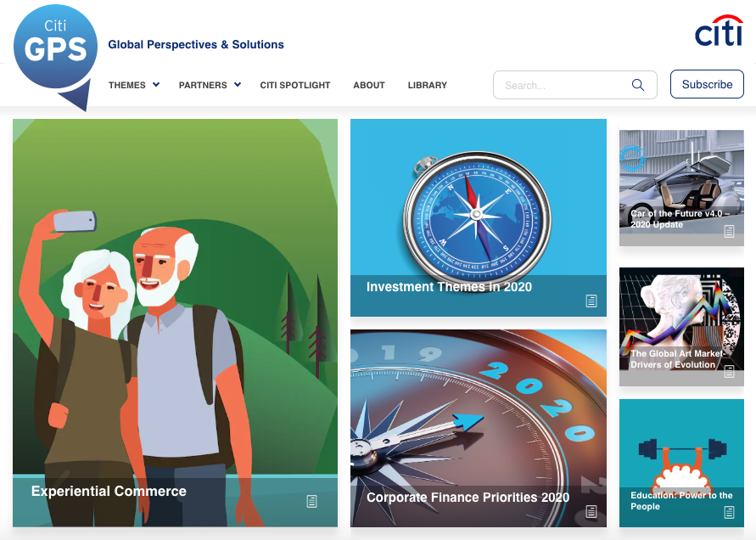Open the LIBRARY page
The image size is (756, 540).
click(427, 85)
